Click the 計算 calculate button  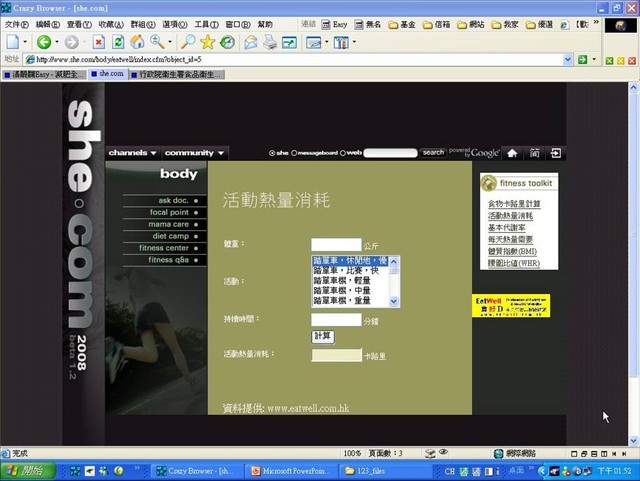323,336
